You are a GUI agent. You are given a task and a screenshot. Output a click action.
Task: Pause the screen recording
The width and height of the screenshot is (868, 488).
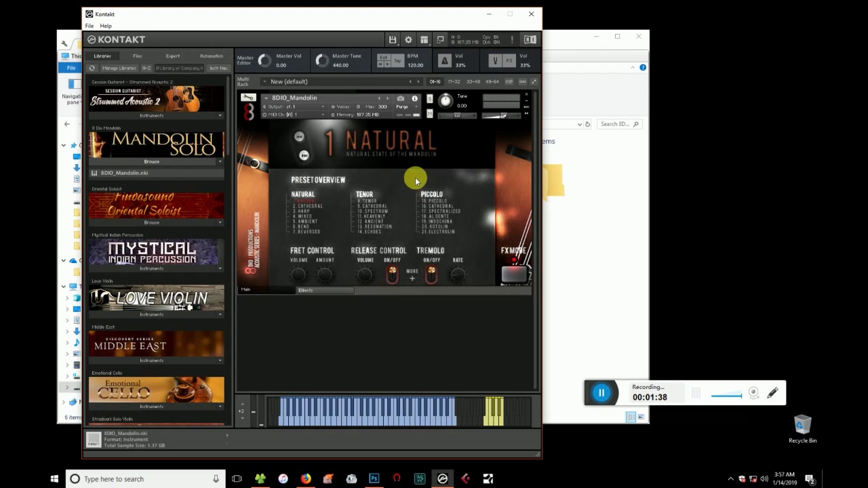(601, 392)
